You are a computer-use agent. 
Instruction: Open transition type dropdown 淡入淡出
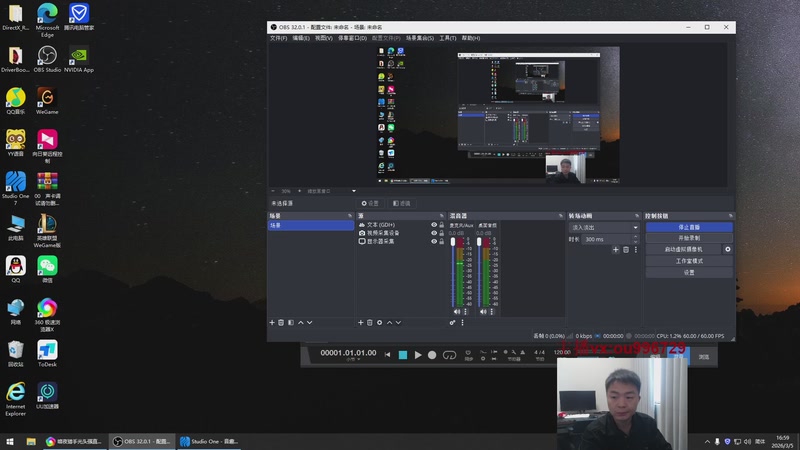(604, 228)
